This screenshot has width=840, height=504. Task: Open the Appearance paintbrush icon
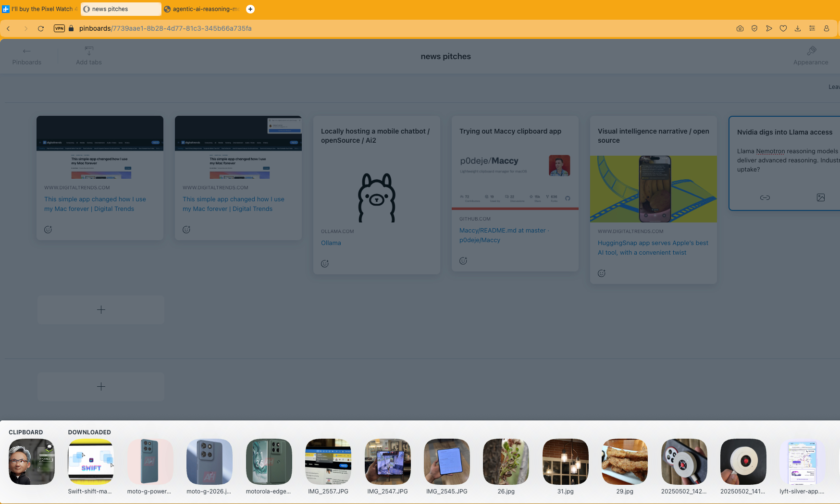(811, 51)
